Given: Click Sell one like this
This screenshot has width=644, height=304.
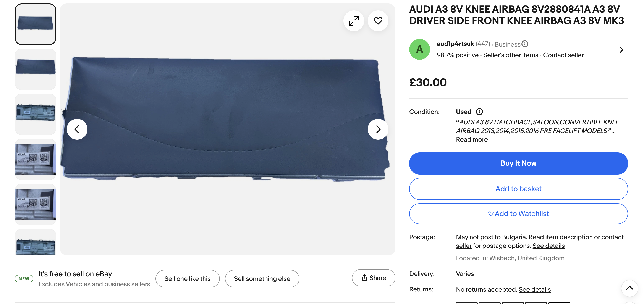Looking at the screenshot, I should pyautogui.click(x=187, y=278).
